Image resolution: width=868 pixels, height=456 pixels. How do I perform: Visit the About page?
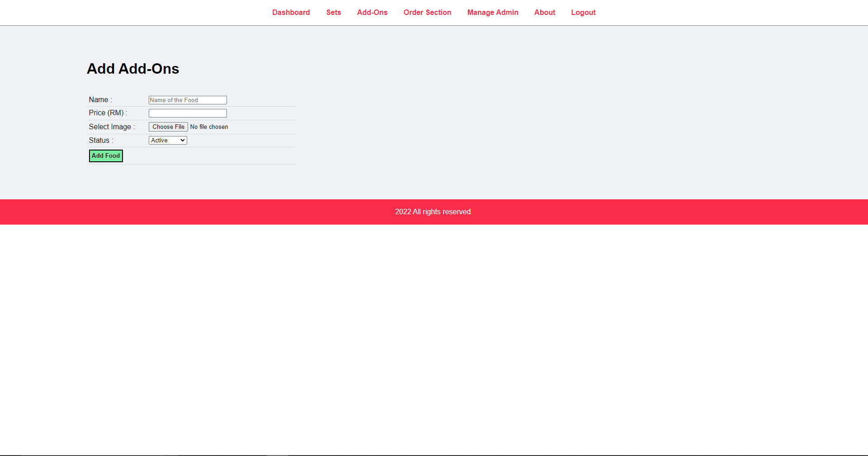tap(544, 12)
